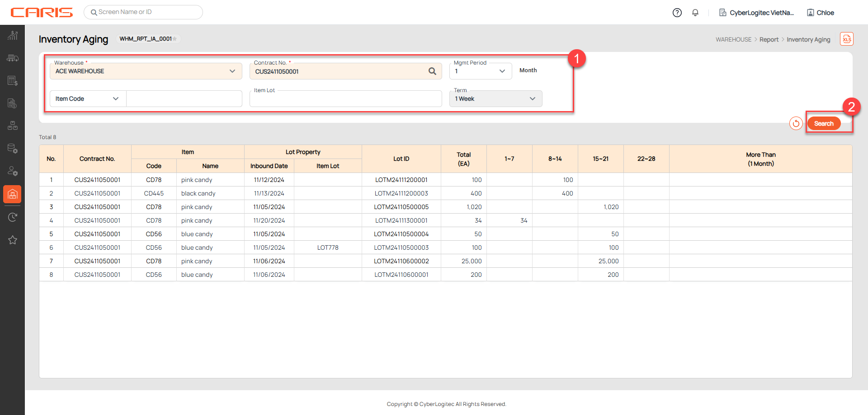868x415 pixels.
Task: Click the Lot ID column header
Action: click(401, 159)
